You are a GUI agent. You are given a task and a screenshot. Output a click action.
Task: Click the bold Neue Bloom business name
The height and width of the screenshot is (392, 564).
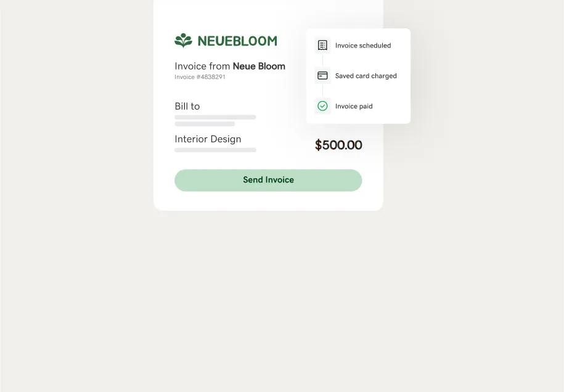(259, 66)
